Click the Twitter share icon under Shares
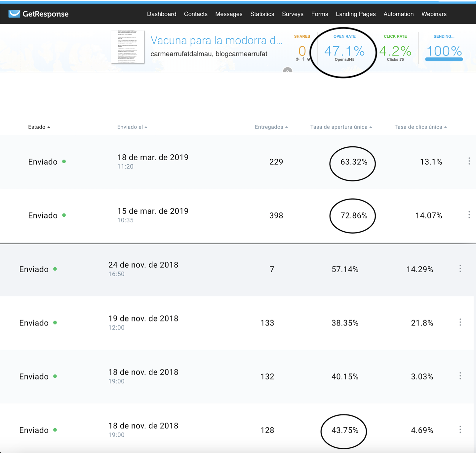 308,59
